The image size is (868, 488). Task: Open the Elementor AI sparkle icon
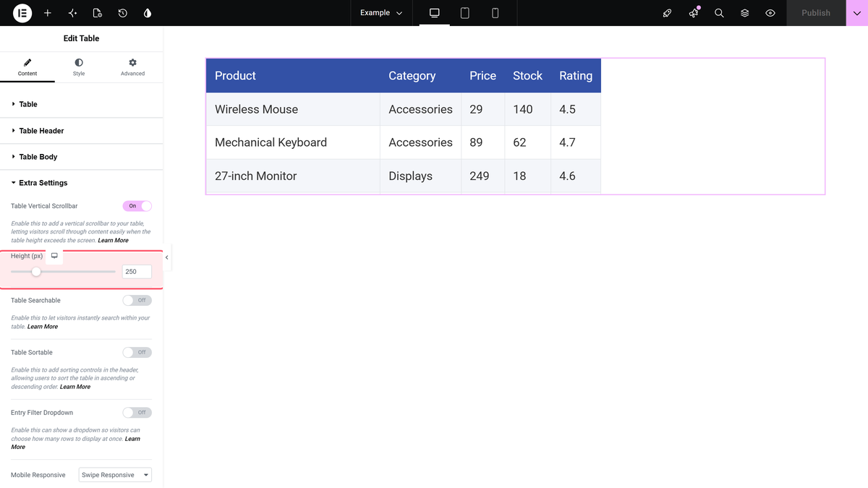[72, 13]
